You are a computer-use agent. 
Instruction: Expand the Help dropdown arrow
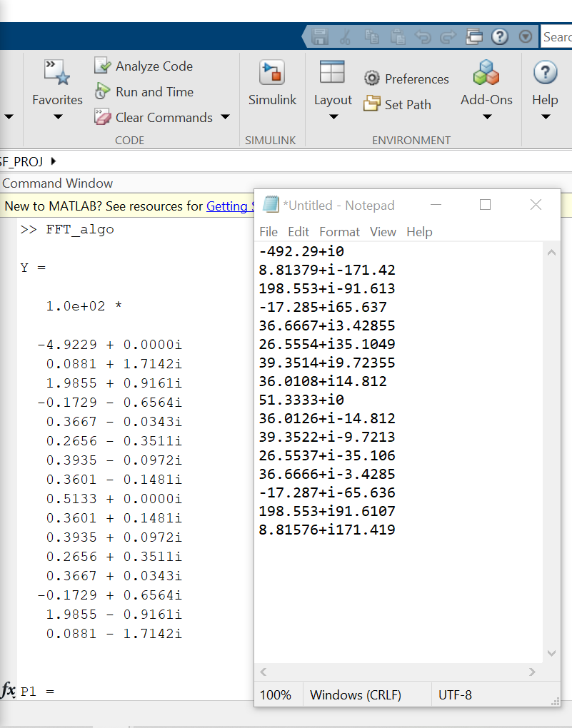[x=545, y=116]
